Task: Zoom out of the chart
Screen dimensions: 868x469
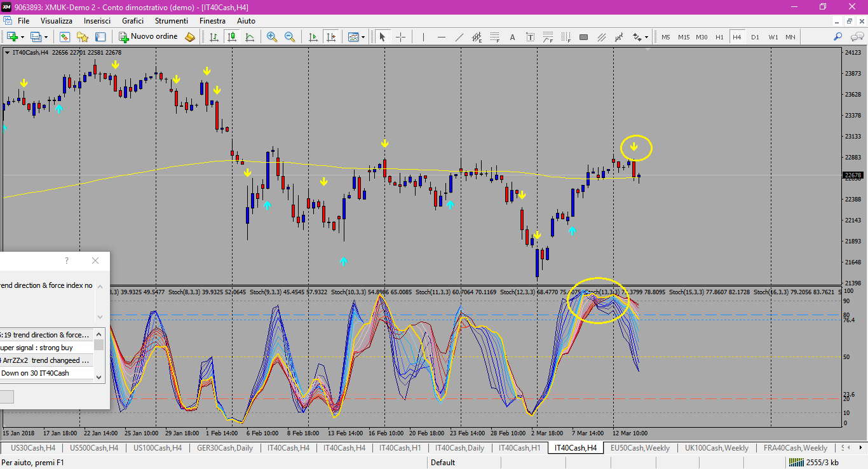Action: tap(290, 37)
